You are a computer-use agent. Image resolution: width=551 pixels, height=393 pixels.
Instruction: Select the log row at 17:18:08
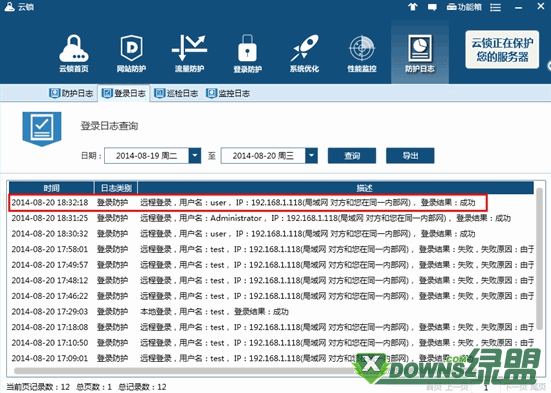271,327
